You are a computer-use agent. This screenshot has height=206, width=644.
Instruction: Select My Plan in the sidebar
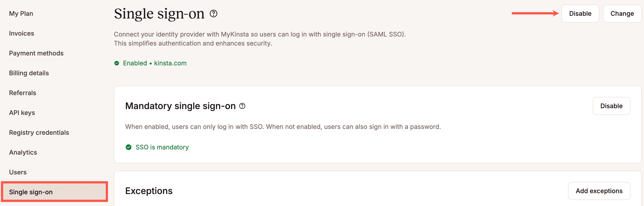(21, 14)
